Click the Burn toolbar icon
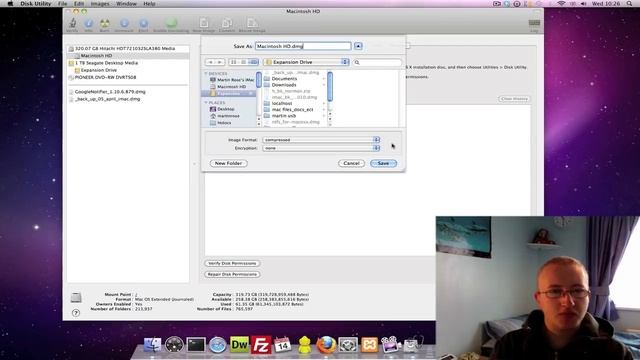 point(105,24)
